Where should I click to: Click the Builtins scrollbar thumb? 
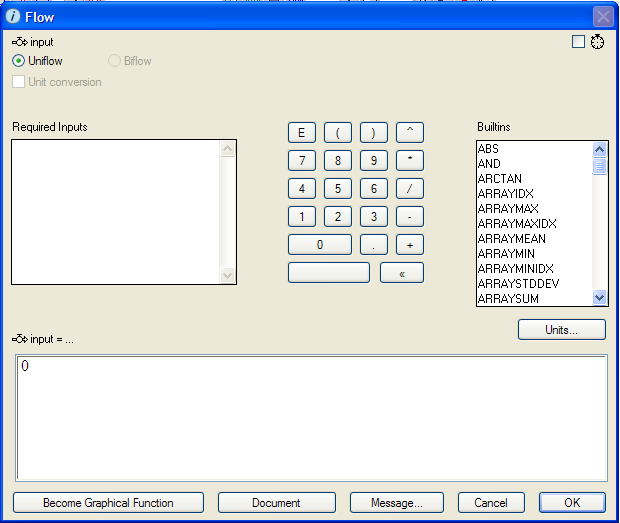(x=599, y=166)
